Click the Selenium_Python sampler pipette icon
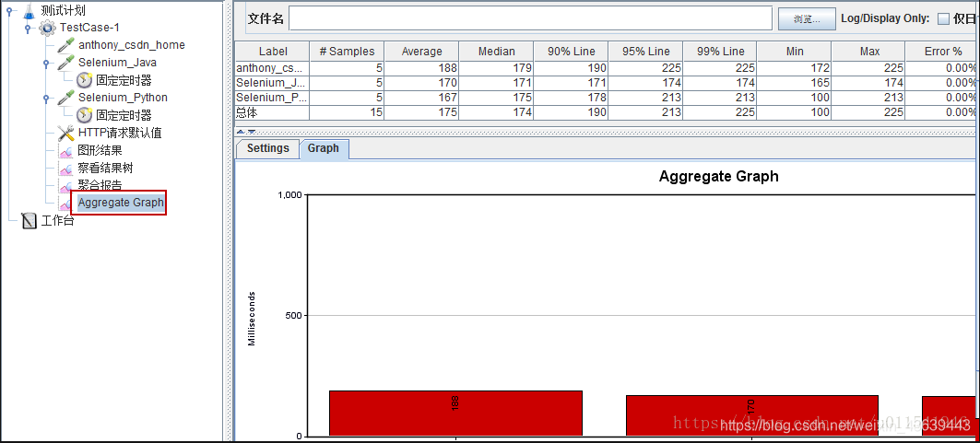980x443 pixels. coord(66,98)
